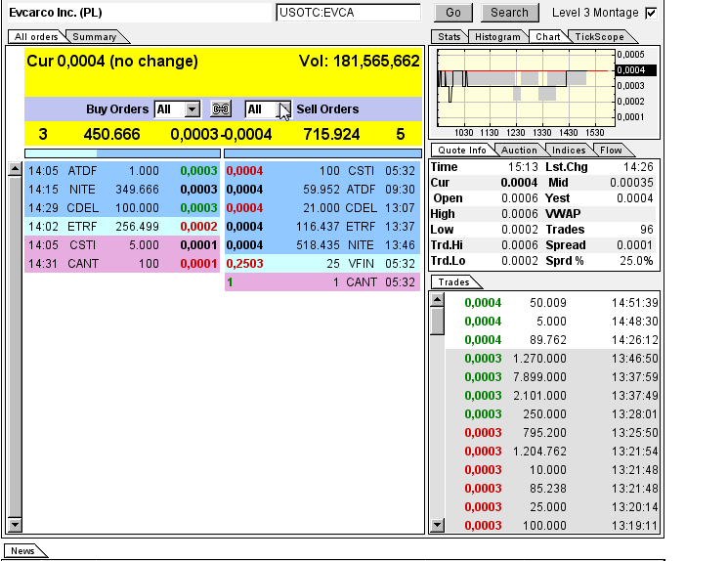Screen dimensions: 728x561
Task: Click the sell-side depth progress bar
Action: tap(323, 153)
